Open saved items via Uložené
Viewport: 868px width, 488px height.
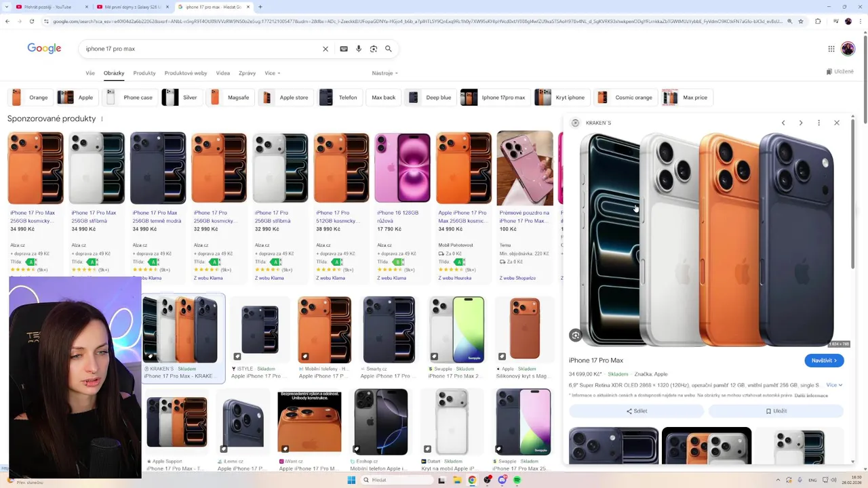point(840,71)
